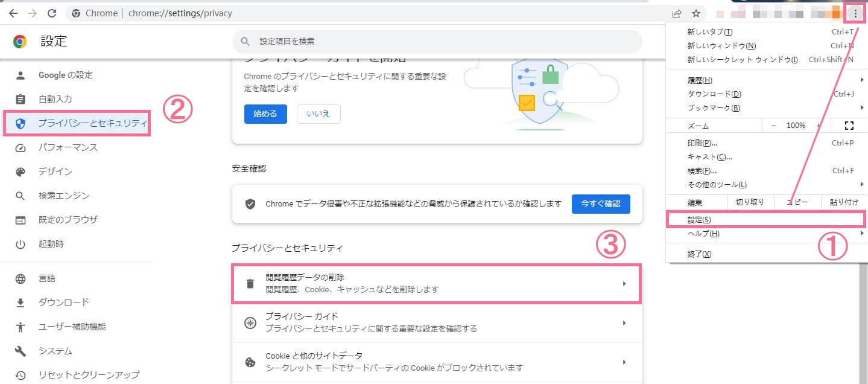Image resolution: width=868 pixels, height=384 pixels.
Task: Click the Chrome logo beside 設定
Action: (20, 42)
